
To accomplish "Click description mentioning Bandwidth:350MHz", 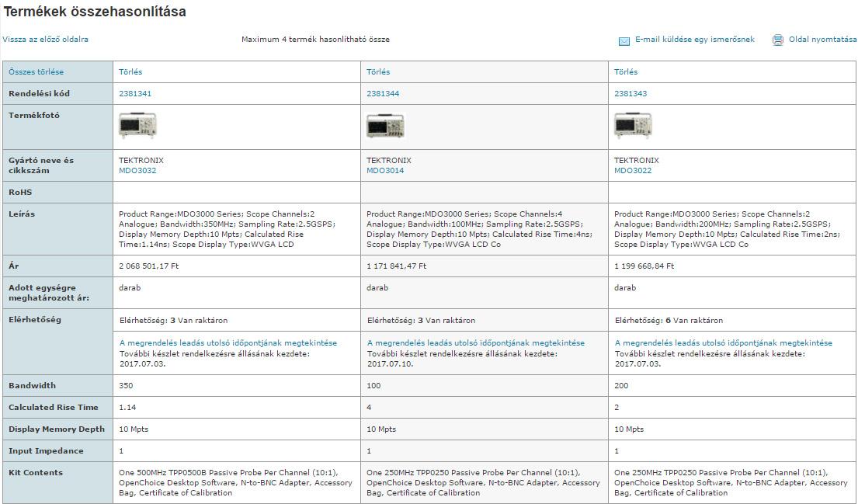I will point(228,229).
